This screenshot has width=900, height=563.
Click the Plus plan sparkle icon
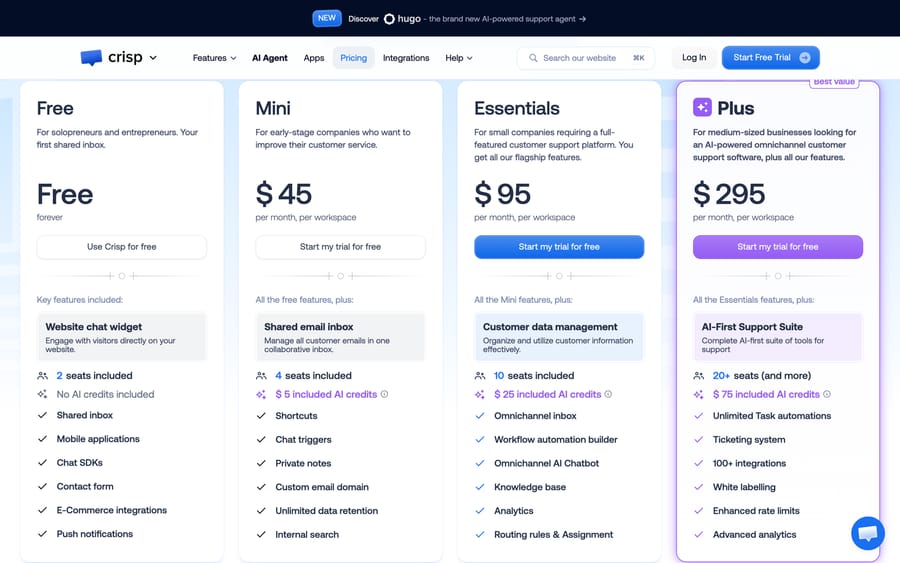point(702,107)
